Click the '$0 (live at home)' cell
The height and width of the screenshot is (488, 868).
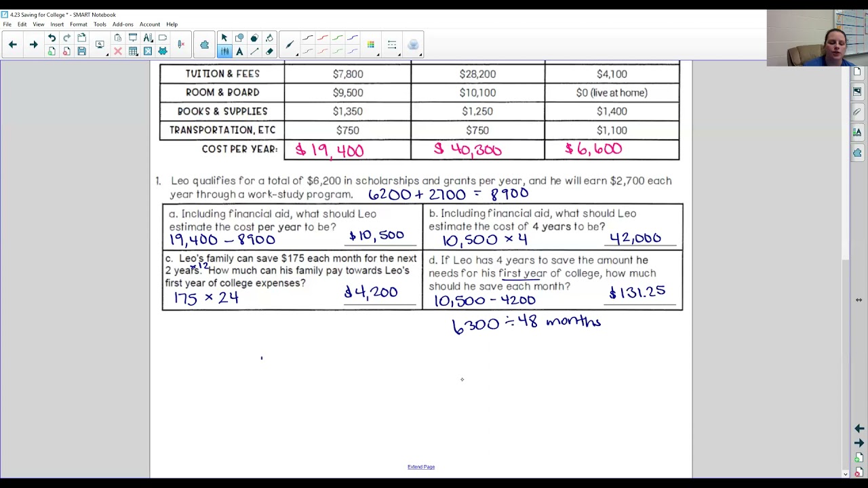click(x=612, y=93)
